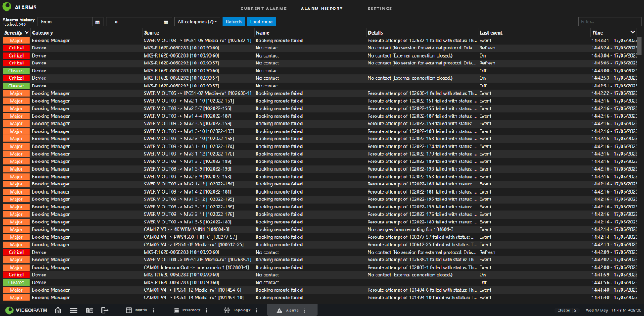Select Cleared severity badge at 14:41:56
The image size is (644, 316).
coord(16,282)
